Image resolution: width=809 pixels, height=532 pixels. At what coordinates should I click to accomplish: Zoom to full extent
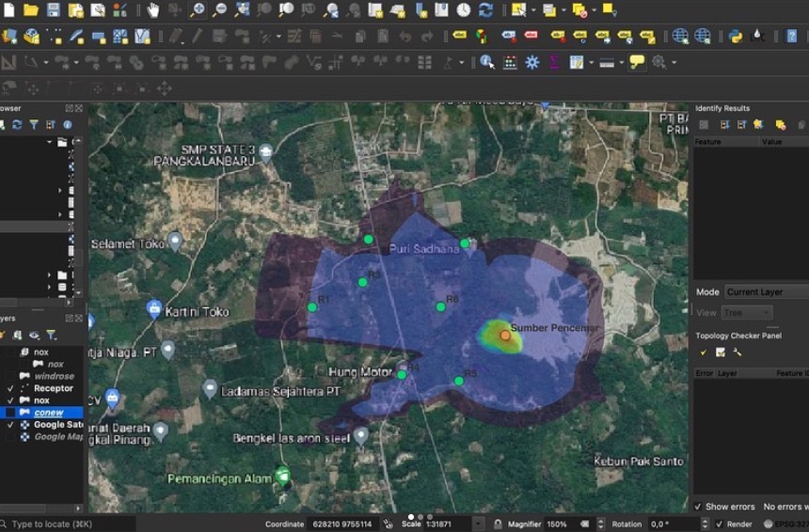242,9
